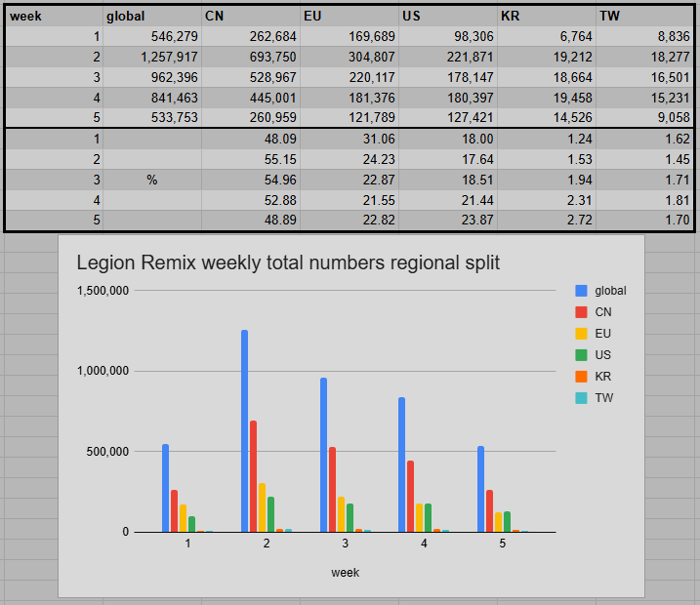This screenshot has height=605, width=700.
Task: Select the 'KR' column header cell
Action: pyautogui.click(x=546, y=16)
